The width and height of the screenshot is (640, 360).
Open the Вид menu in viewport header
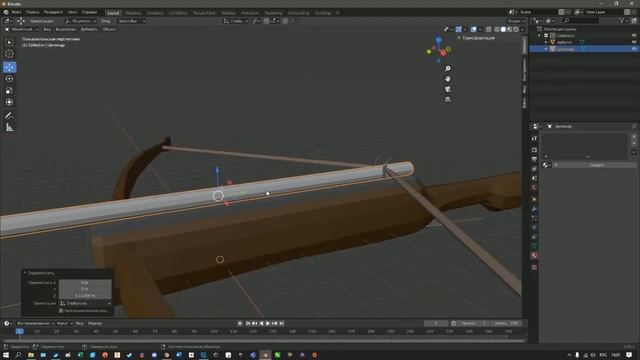point(47,29)
